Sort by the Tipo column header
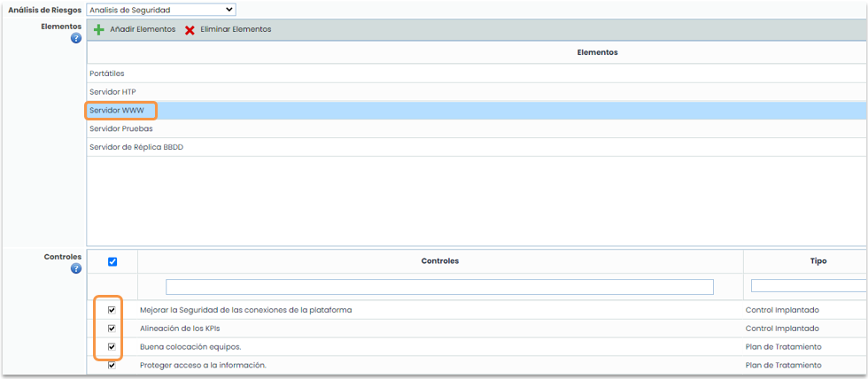Image resolution: width=868 pixels, height=379 pixels. click(x=818, y=261)
